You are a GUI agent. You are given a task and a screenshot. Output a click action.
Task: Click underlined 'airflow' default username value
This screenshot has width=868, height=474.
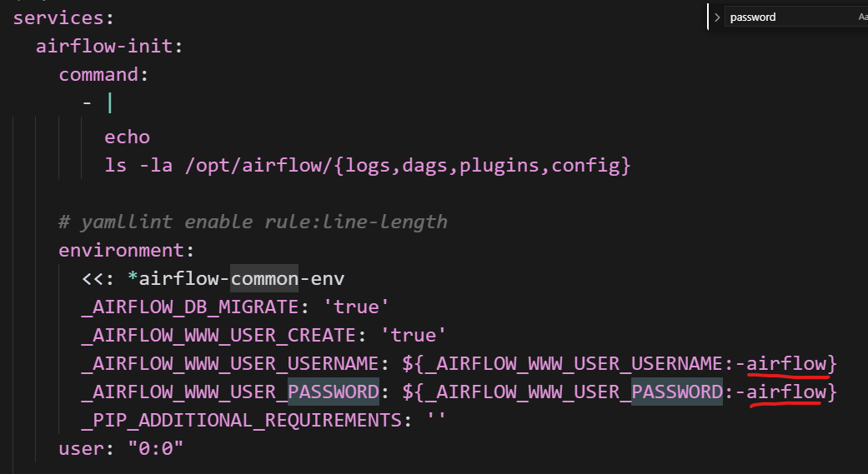(786, 364)
